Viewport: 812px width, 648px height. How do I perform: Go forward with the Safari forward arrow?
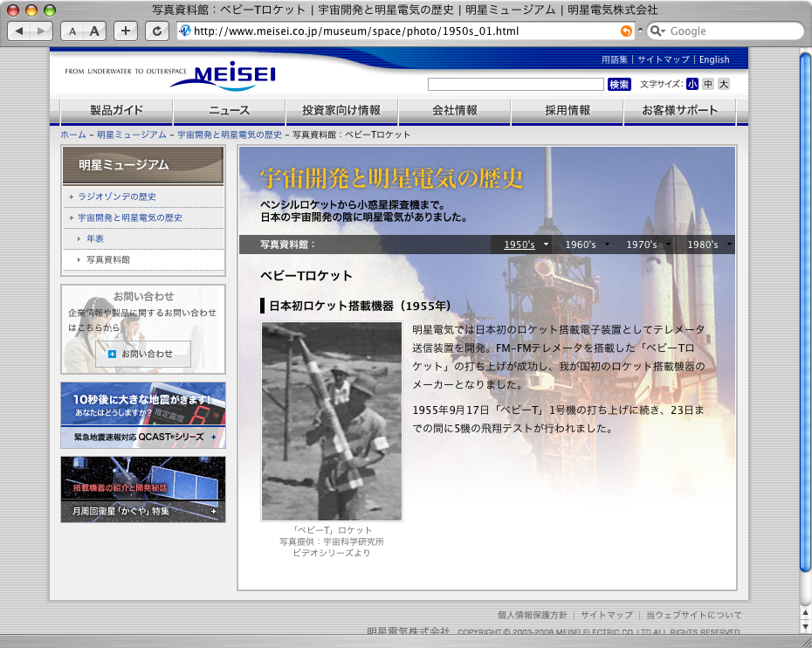click(x=41, y=31)
